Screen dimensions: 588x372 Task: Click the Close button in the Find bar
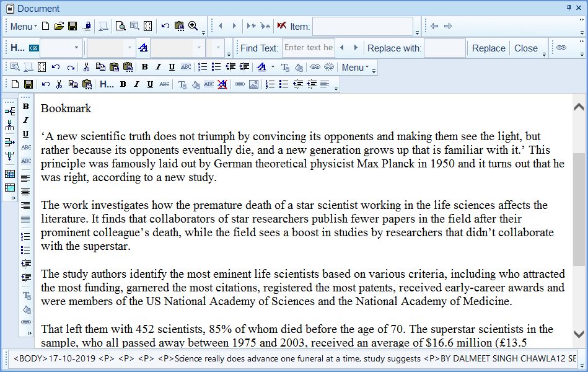[526, 48]
